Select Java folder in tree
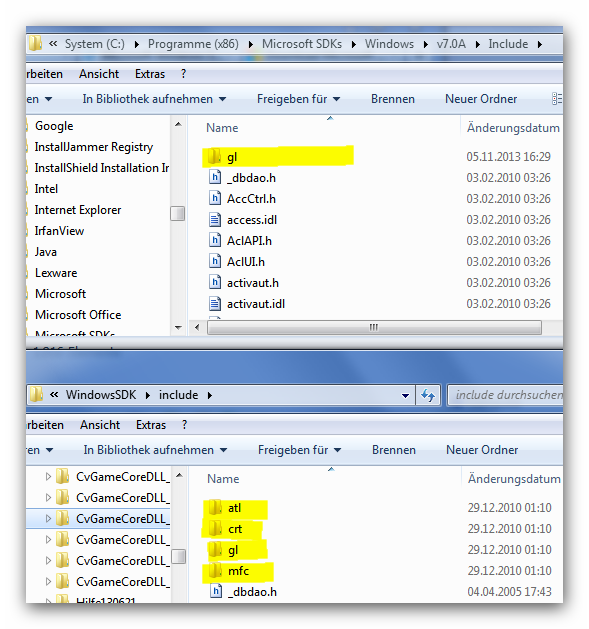The width and height of the screenshot is (589, 629). tap(45, 252)
